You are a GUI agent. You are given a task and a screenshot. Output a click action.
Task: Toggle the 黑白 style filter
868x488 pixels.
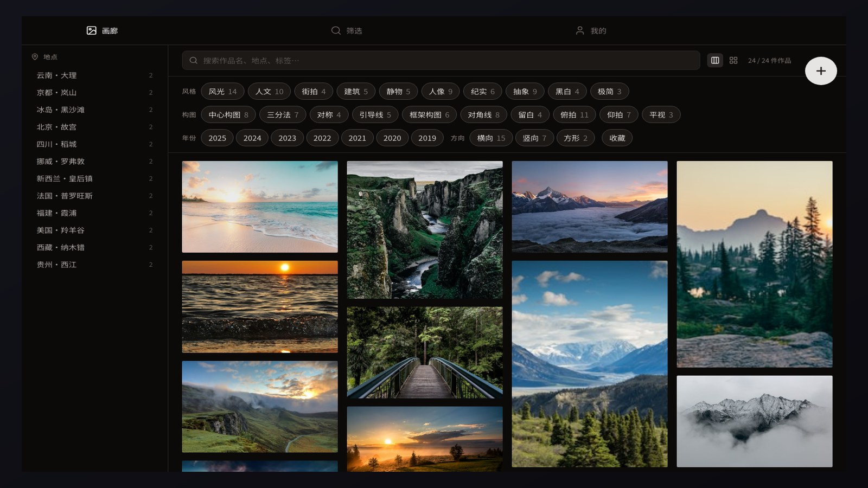[567, 92]
